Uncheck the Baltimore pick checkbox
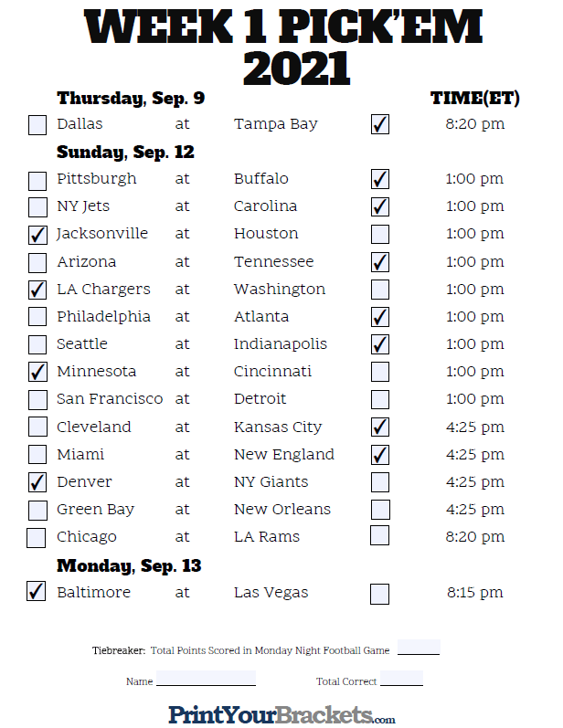The width and height of the screenshot is (563, 728). 36,592
